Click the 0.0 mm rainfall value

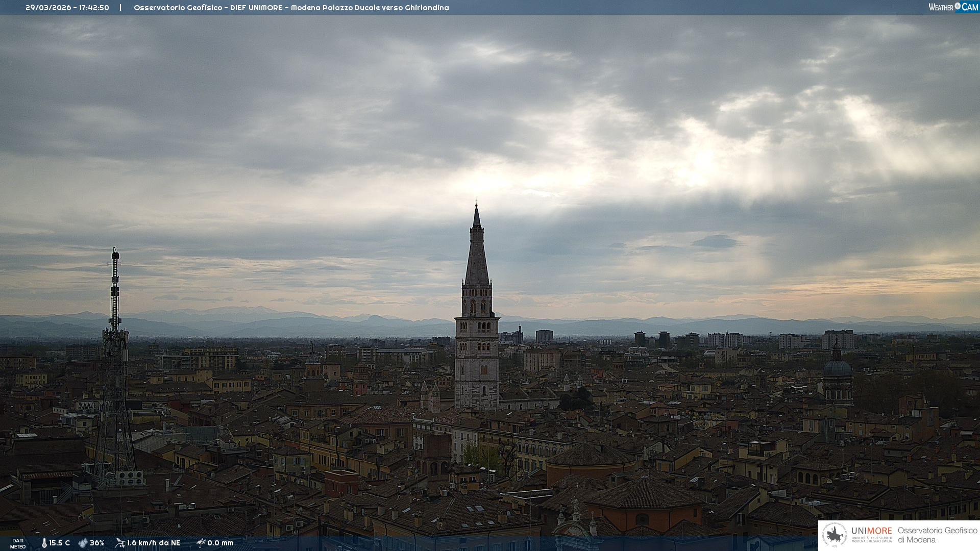tap(220, 543)
